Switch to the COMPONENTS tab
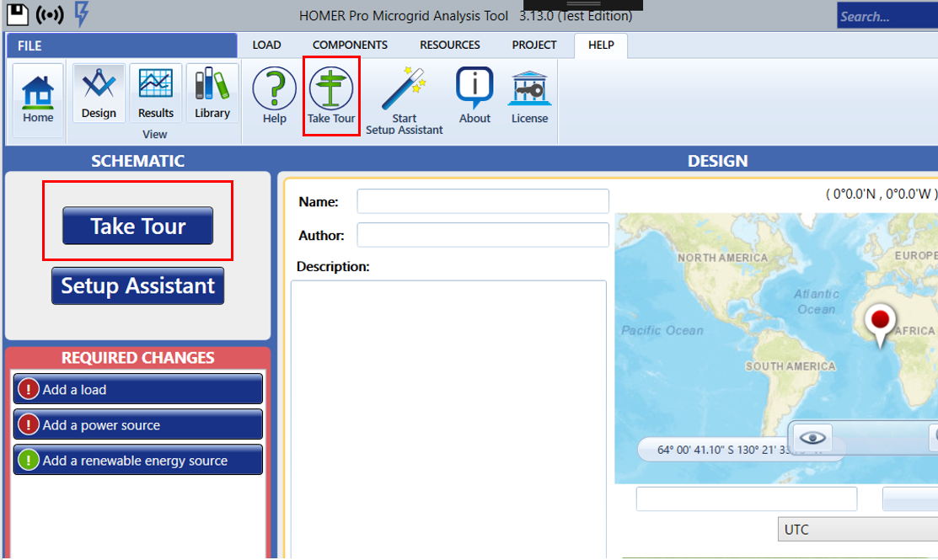 tap(350, 45)
